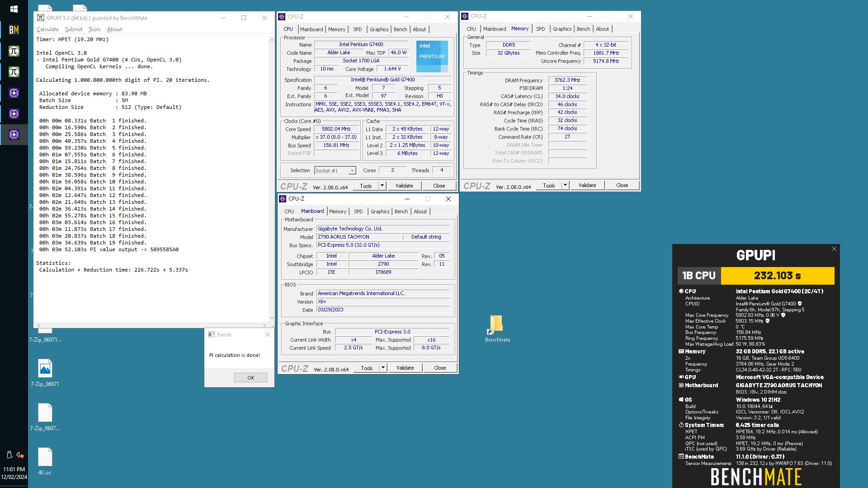Screen dimensions: 868x488
Task: Open CPU tab in CPU-Z Mainboard window
Action: click(x=289, y=211)
